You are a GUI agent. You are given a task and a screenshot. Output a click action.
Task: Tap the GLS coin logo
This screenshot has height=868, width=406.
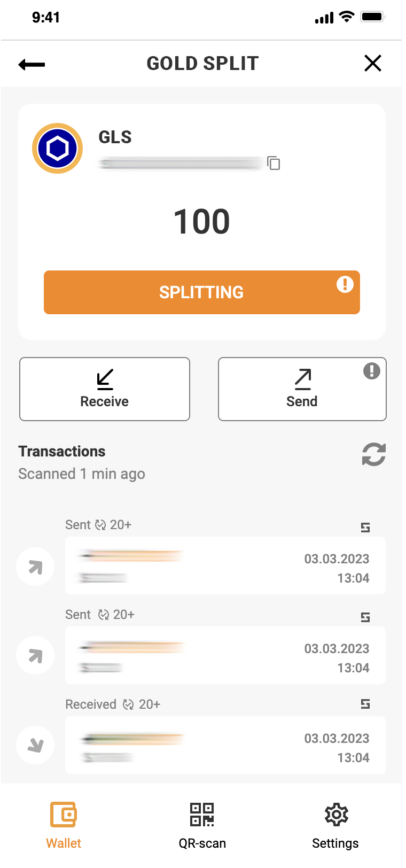[x=58, y=149]
